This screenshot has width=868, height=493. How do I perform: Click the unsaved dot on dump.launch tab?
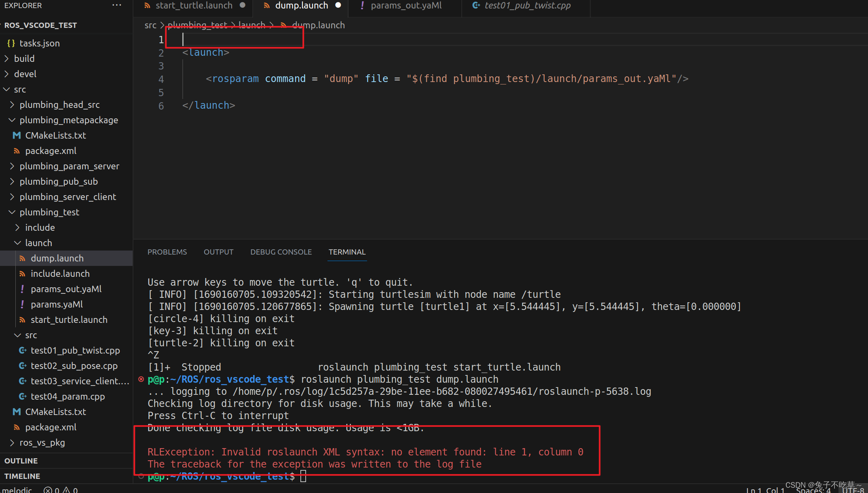(x=338, y=5)
